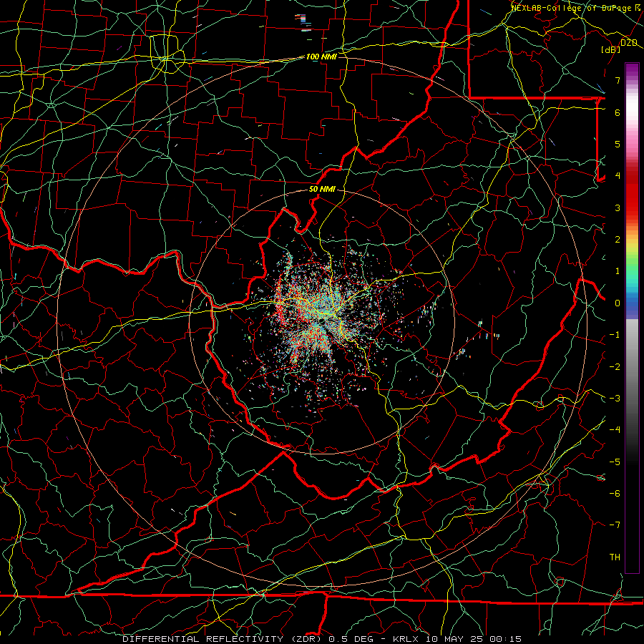Click the '-5' value on color scale

click(615, 462)
